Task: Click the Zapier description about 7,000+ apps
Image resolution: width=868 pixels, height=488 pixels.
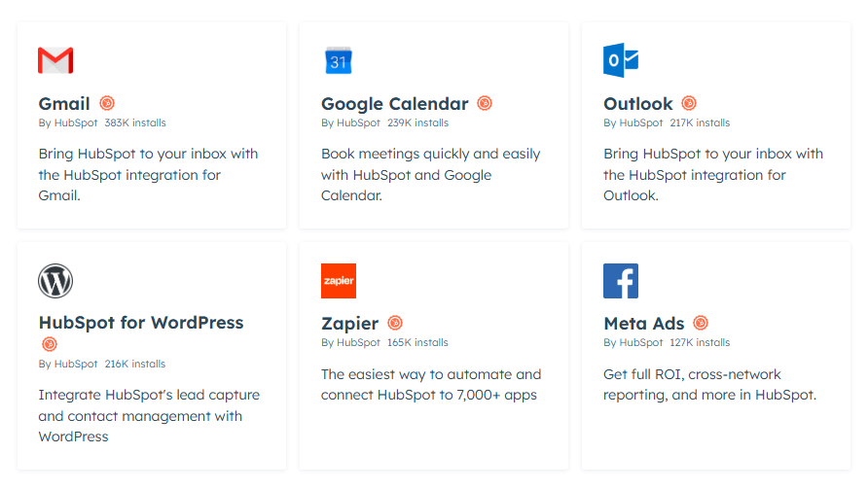Action: (x=431, y=384)
